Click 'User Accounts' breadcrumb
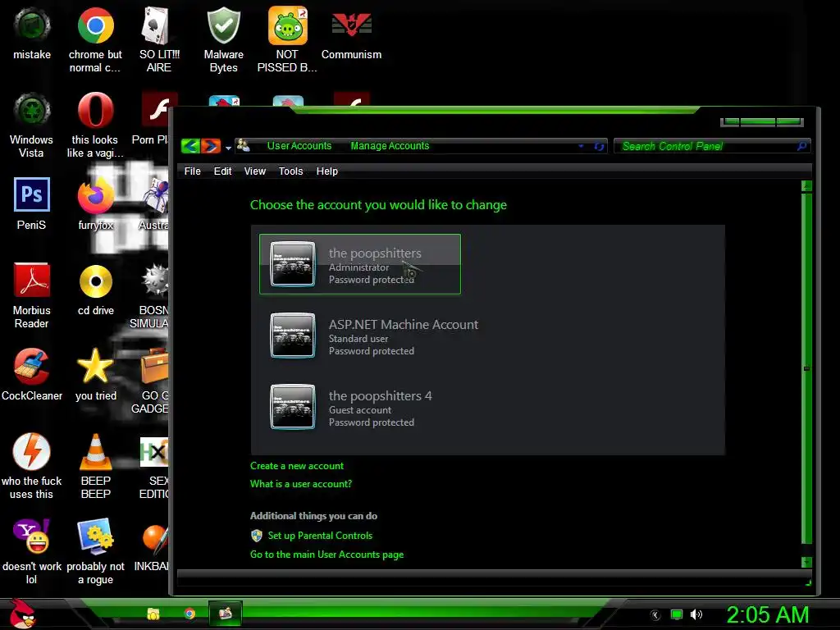 pos(299,146)
